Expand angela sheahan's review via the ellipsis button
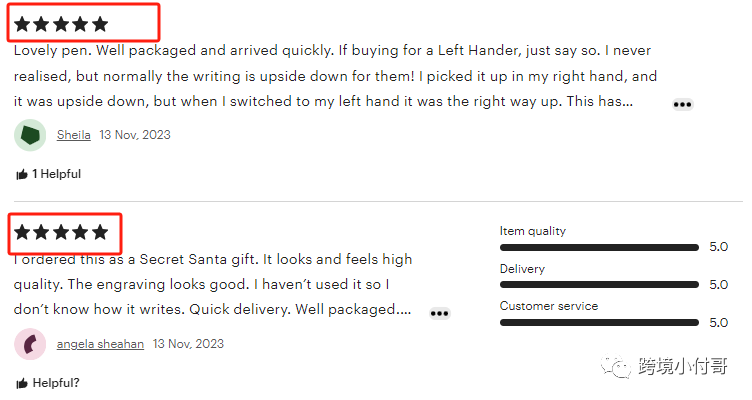The width and height of the screenshot is (752, 400). click(439, 314)
